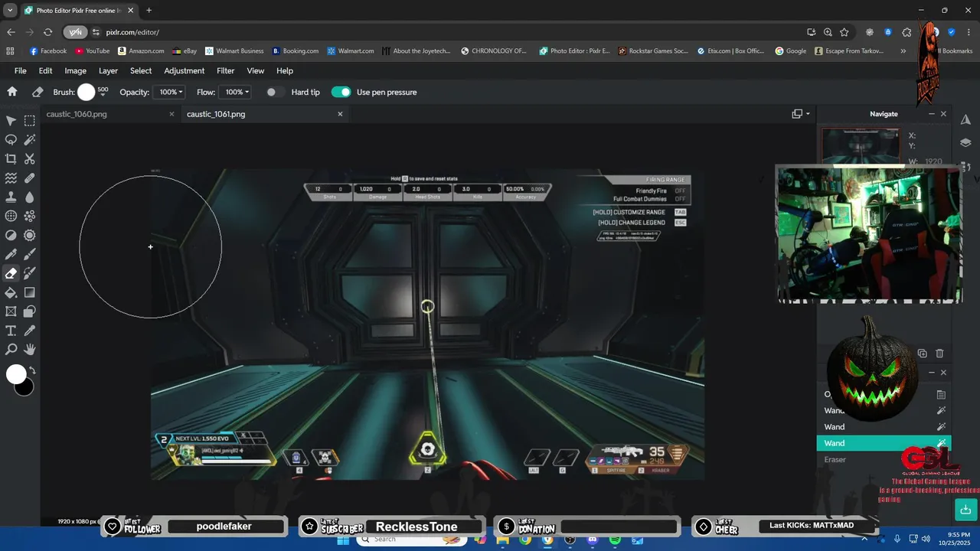Expand the bookmarks bar overflow chevron
Screen dimensions: 980x551
[x=903, y=51]
